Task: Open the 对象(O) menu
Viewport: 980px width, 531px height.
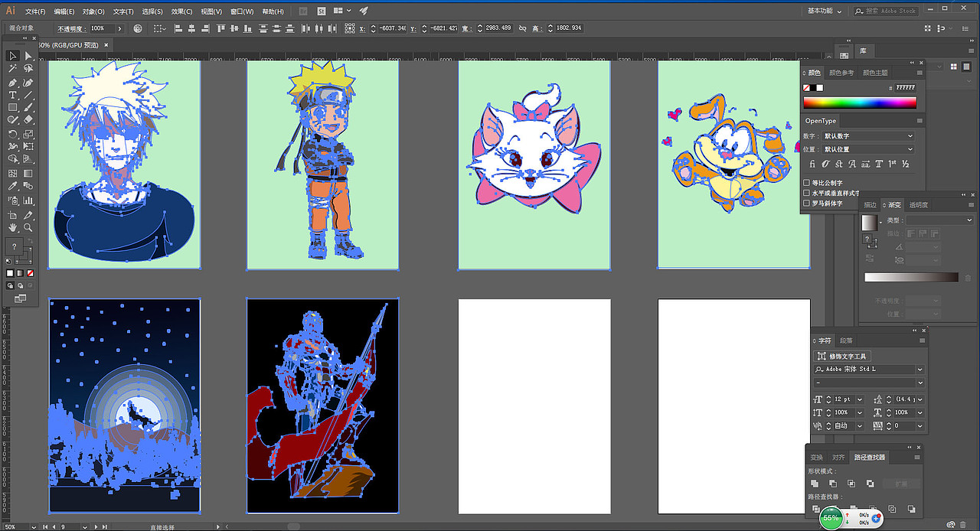Action: point(93,11)
